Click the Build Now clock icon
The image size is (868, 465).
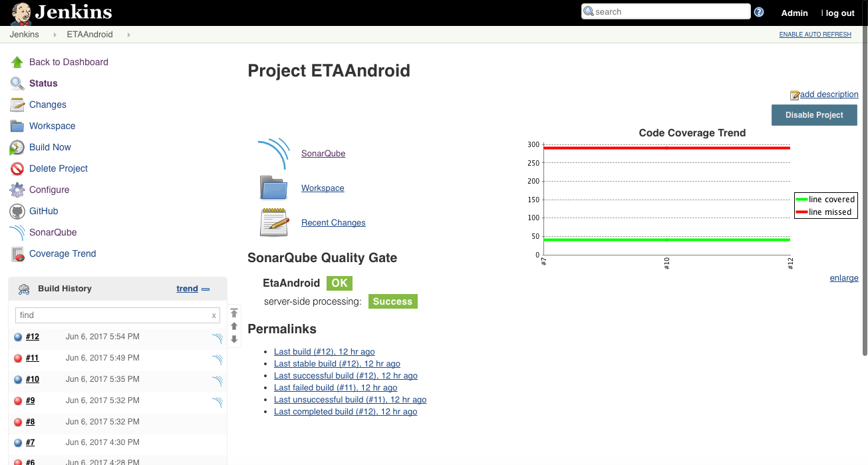[x=17, y=147]
